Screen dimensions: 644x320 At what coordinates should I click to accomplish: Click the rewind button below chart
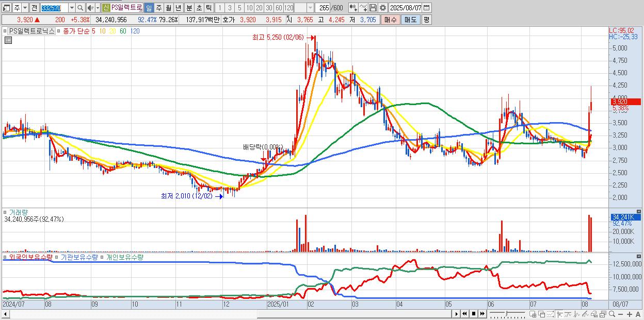click(x=464, y=314)
